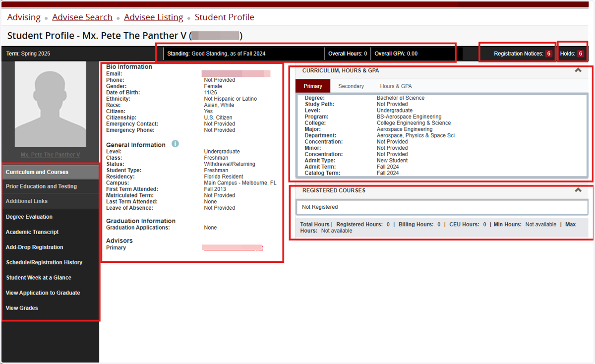Screen dimensions: 595x364
Task: Select the Student Profile breadcrumb
Action: 225,17
